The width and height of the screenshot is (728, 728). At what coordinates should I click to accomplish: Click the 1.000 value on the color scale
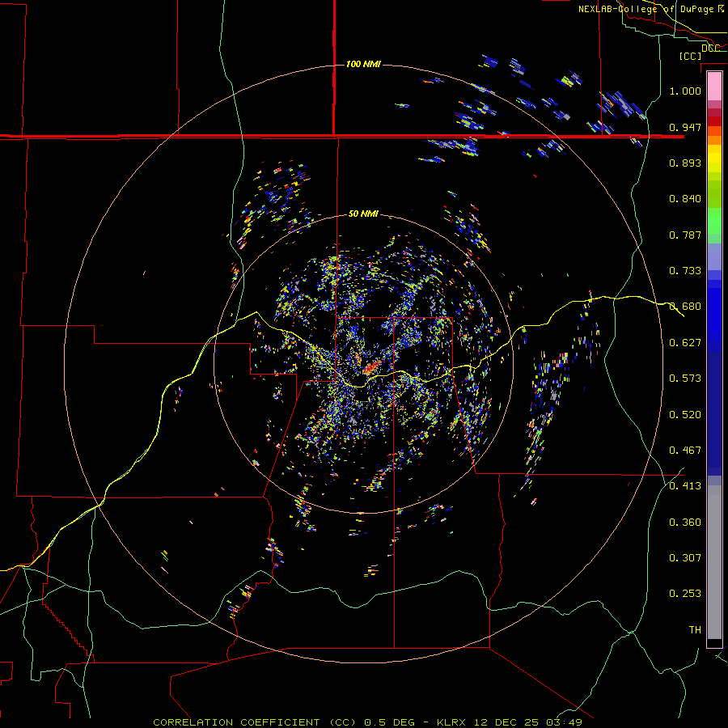[685, 91]
